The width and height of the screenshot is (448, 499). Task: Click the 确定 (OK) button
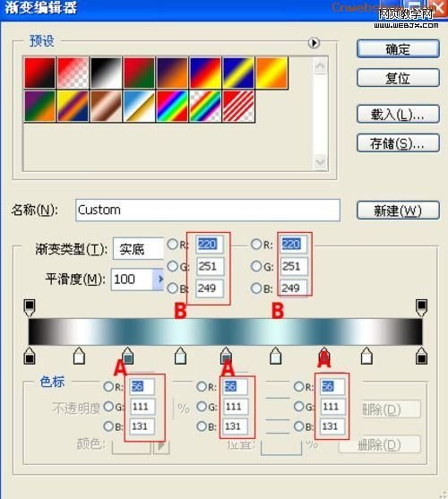pos(398,48)
